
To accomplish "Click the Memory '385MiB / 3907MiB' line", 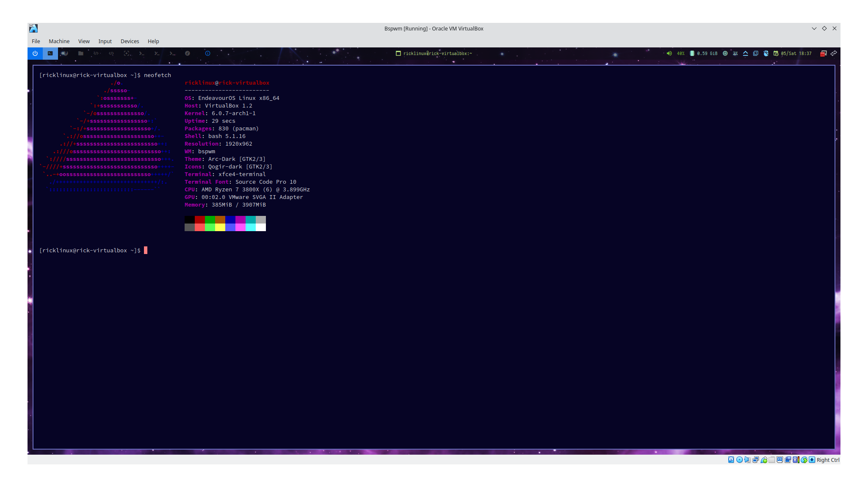I will coord(225,204).
